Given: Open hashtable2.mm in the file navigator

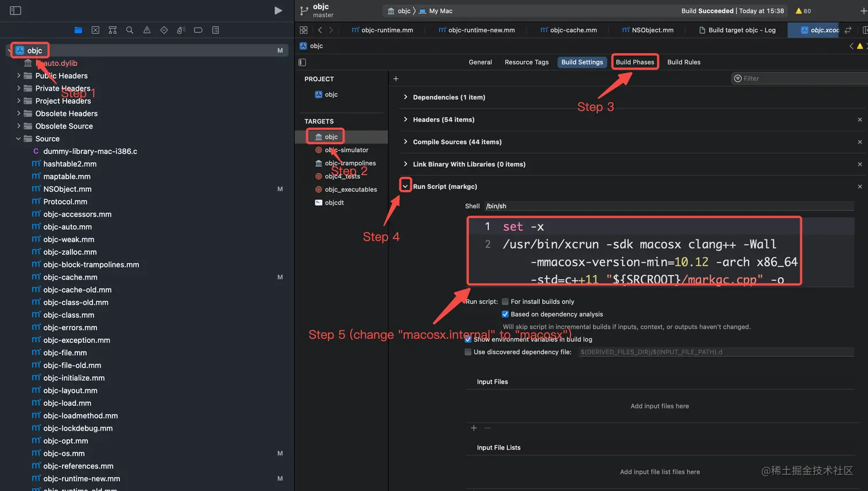Looking at the screenshot, I should point(69,164).
